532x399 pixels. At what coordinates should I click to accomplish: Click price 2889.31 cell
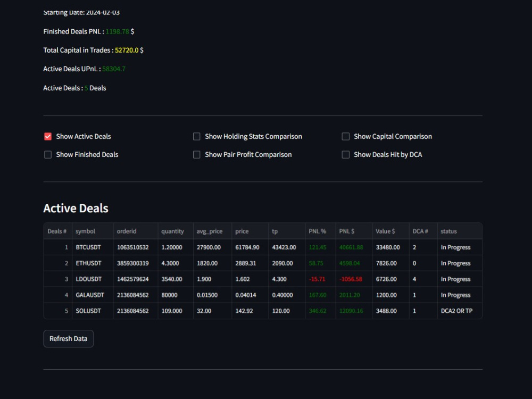point(250,263)
